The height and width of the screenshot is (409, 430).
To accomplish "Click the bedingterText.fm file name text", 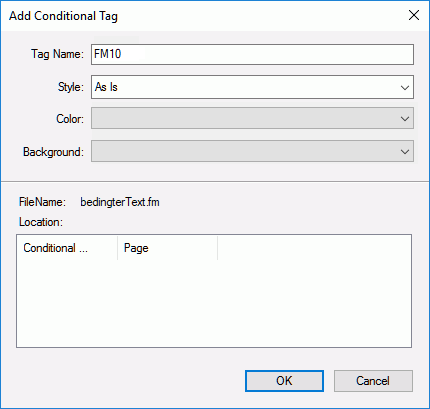I will pyautogui.click(x=120, y=202).
